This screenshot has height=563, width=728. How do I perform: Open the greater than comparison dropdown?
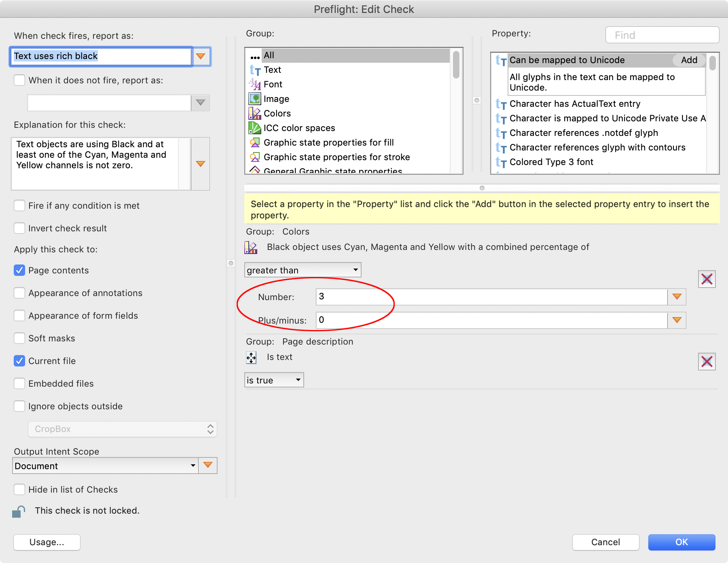[x=303, y=270]
